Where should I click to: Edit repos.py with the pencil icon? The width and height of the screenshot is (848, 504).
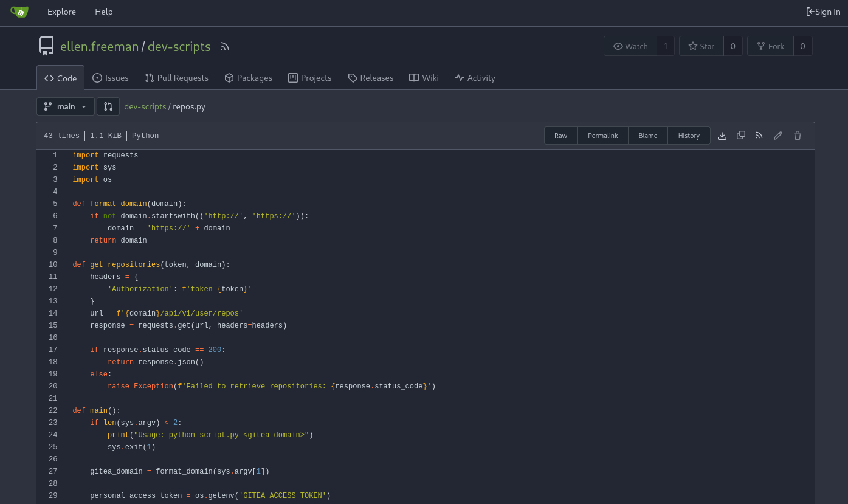click(x=778, y=136)
